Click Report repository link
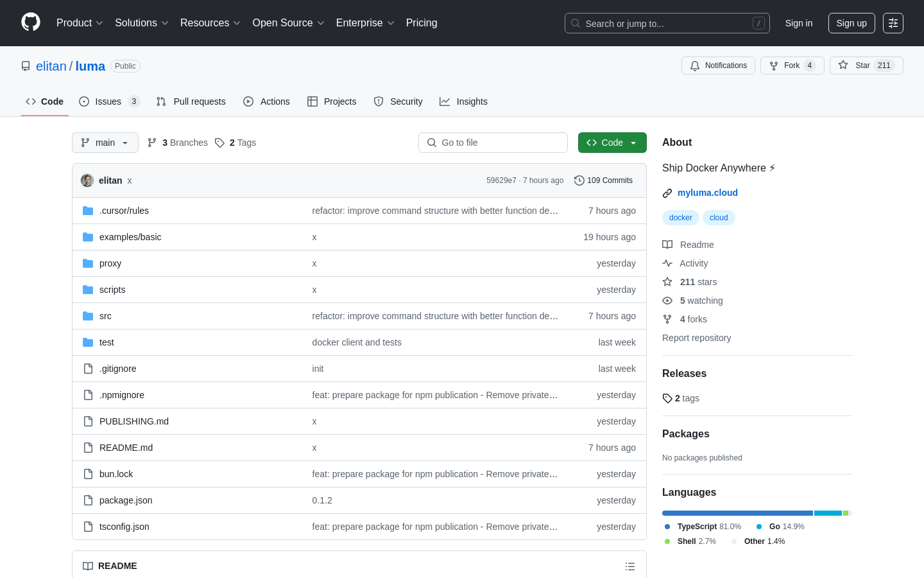This screenshot has height=578, width=924. coord(696,338)
